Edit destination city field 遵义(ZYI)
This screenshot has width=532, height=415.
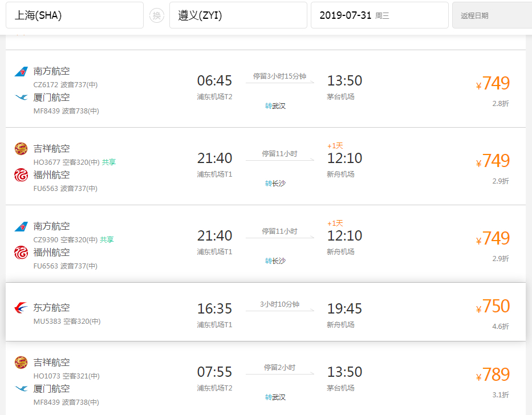point(238,15)
